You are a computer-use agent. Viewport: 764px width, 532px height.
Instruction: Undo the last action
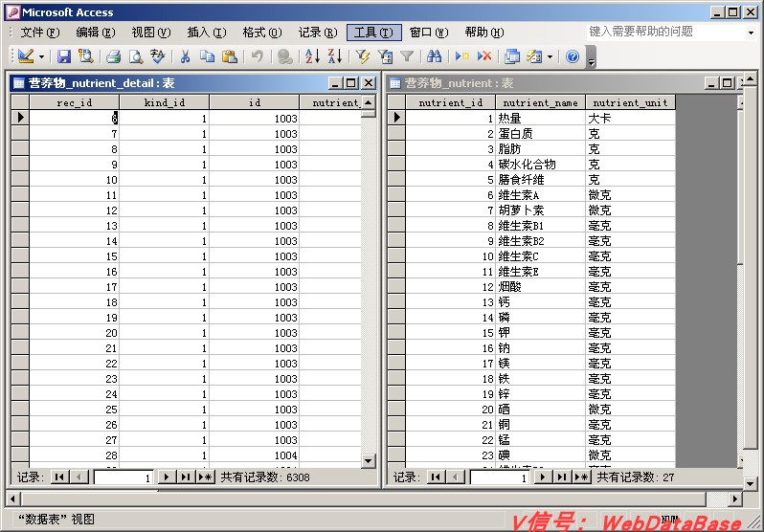257,56
